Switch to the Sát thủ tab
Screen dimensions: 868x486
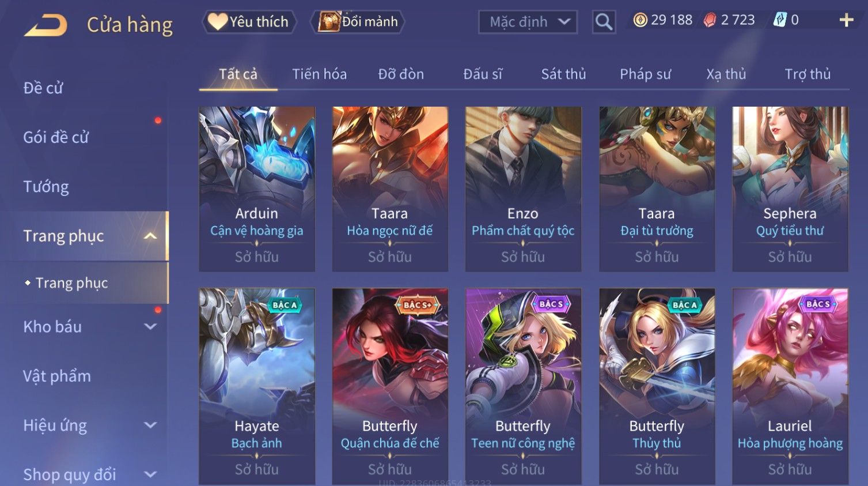pos(563,74)
